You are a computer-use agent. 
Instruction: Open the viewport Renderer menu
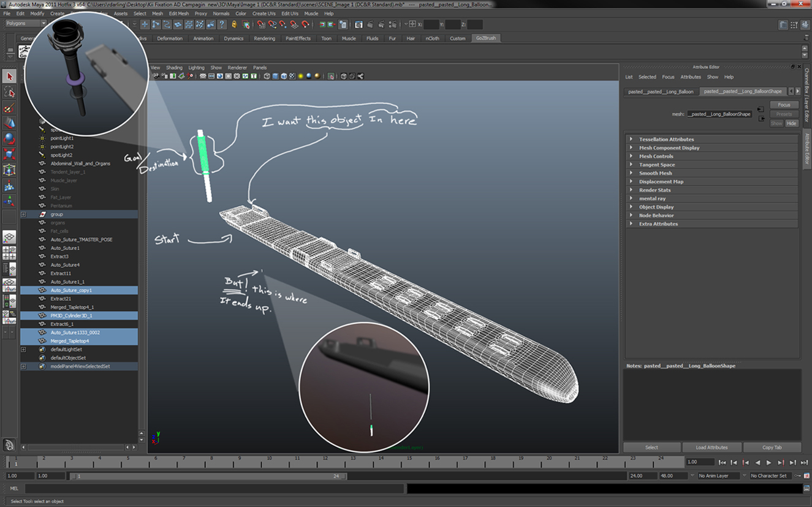237,67
